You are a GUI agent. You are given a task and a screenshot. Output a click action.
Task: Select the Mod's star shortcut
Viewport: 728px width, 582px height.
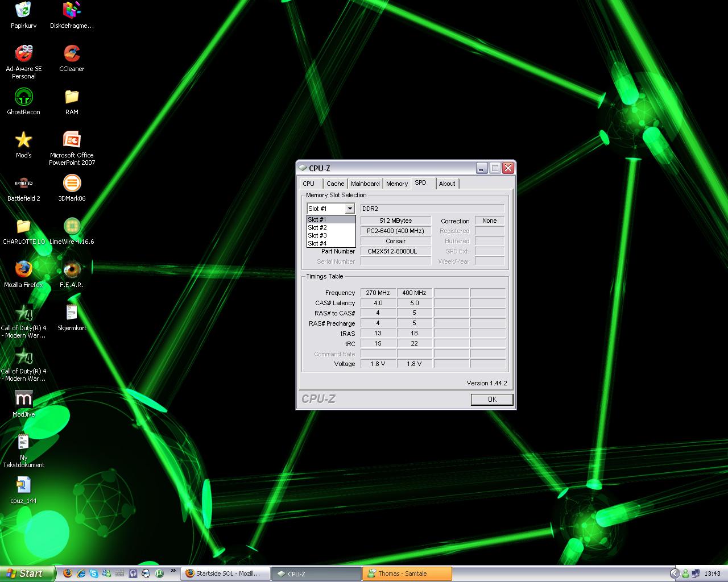point(23,145)
